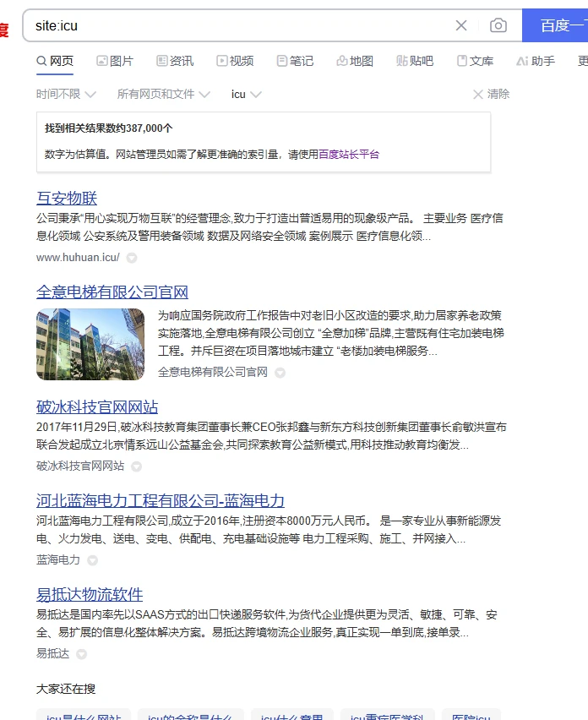Open the 互安物联 search result

(x=67, y=199)
